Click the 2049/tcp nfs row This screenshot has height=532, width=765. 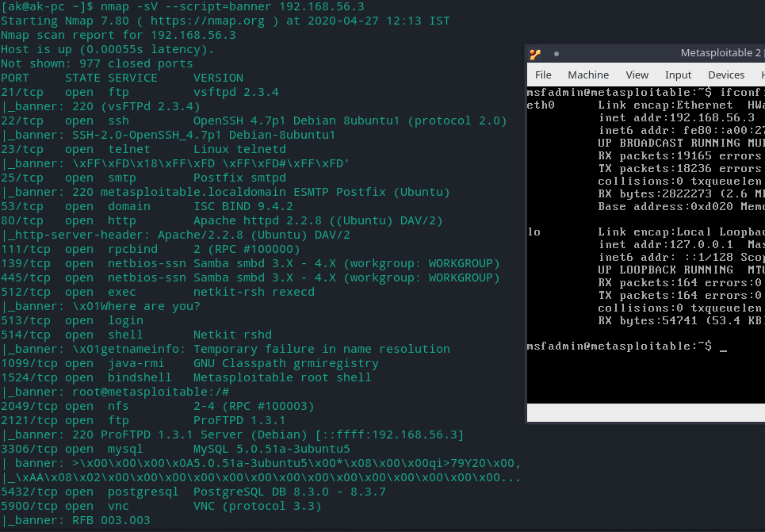(x=158, y=406)
